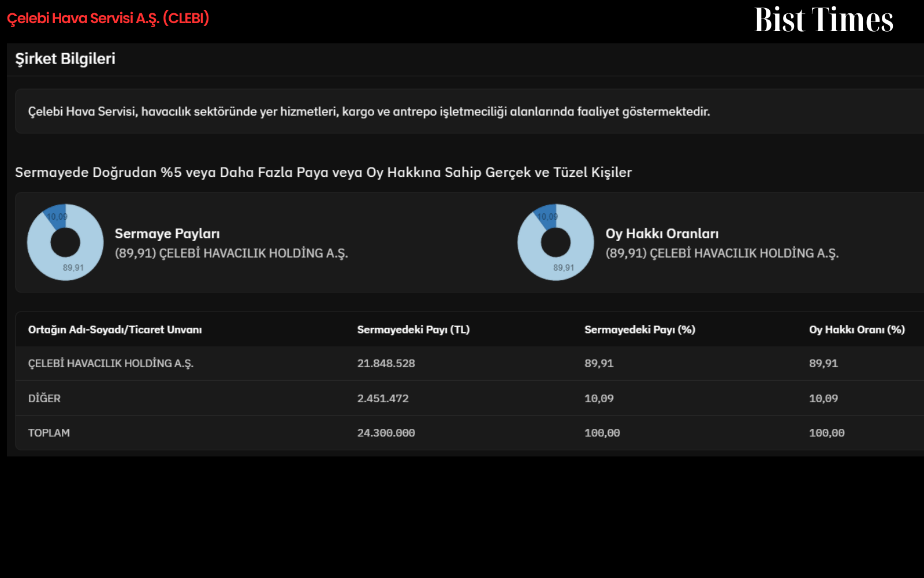Click the Sermayedeki Payı (TL) column header

tap(413, 329)
